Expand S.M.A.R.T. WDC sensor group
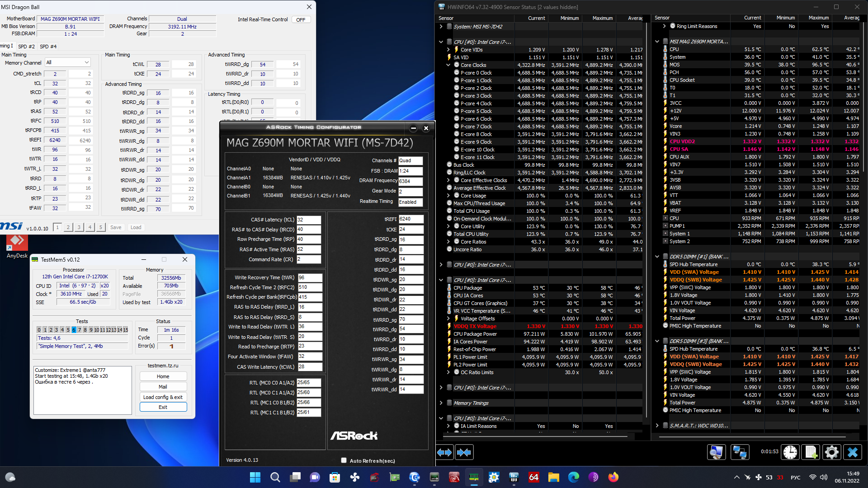The height and width of the screenshot is (488, 868). click(x=657, y=426)
